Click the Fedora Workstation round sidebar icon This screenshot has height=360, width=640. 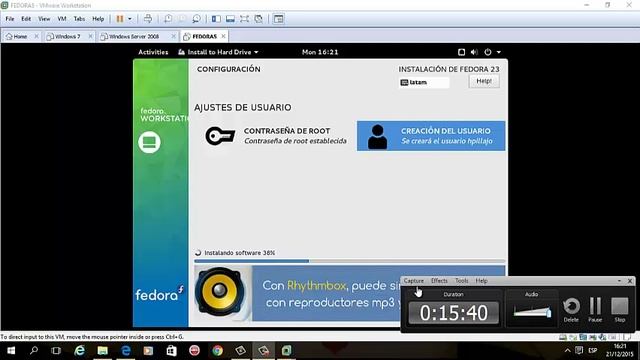(x=149, y=142)
